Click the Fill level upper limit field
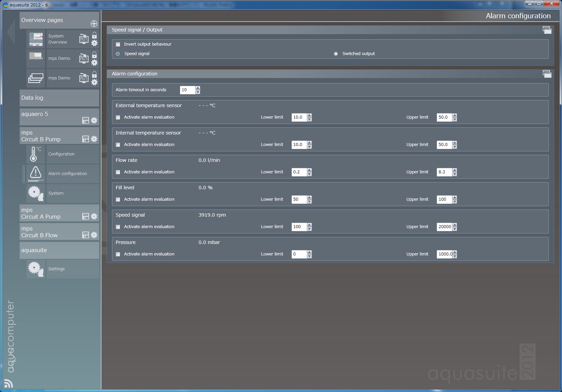This screenshot has height=392, width=562. (445, 199)
